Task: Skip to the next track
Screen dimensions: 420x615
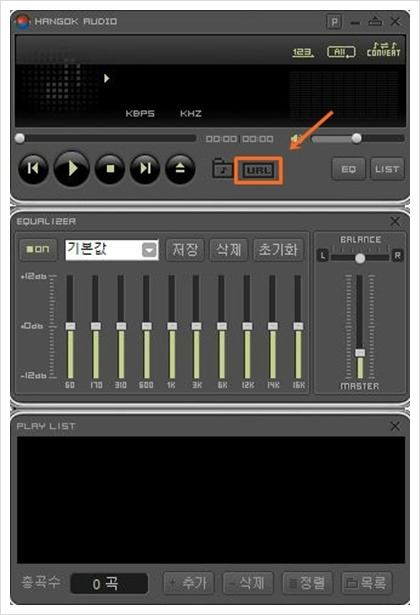Action: click(145, 169)
